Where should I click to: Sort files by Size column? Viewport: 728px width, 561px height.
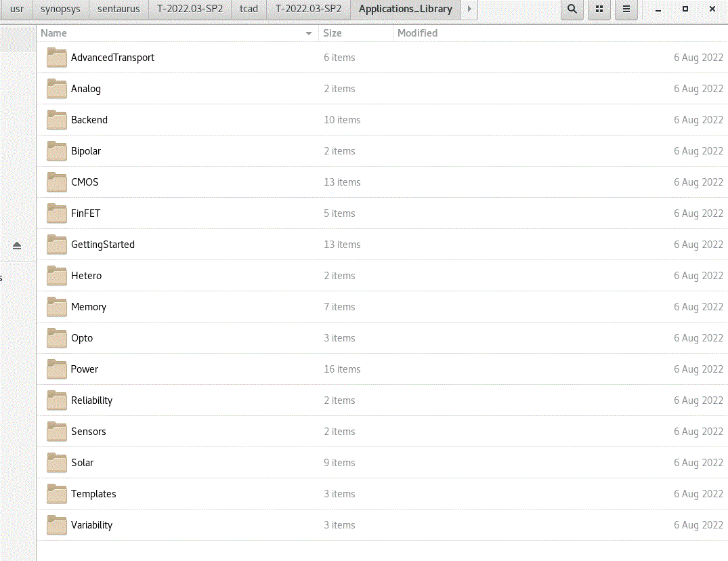coord(333,33)
